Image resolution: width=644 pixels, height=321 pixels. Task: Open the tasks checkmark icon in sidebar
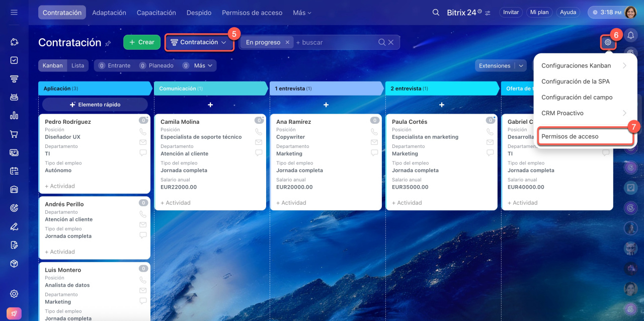tap(14, 60)
